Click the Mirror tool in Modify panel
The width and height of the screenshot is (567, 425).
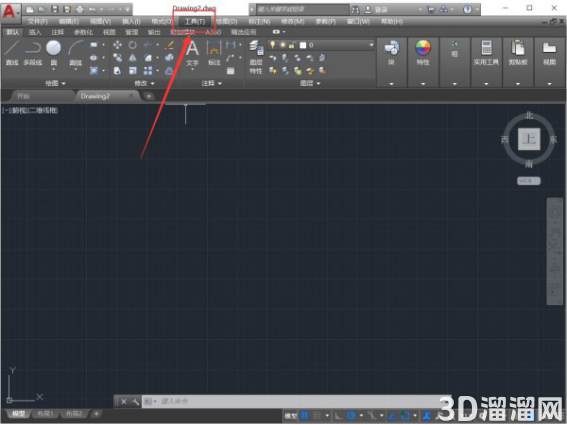133,58
